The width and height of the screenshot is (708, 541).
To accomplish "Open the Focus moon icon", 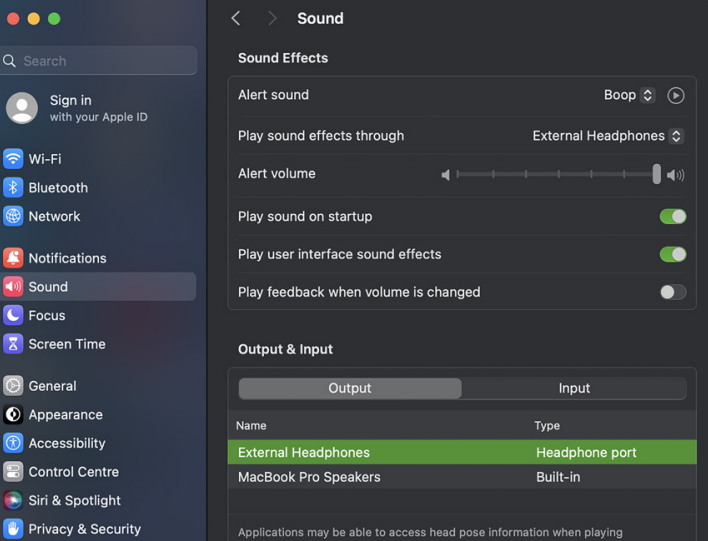I will 13,315.
